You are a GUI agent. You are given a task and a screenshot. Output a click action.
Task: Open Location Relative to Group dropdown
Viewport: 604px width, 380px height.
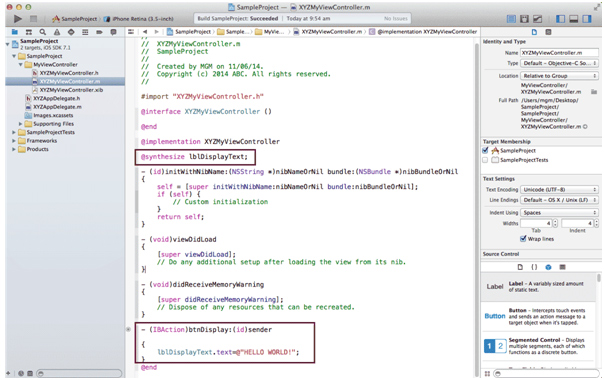click(x=559, y=76)
